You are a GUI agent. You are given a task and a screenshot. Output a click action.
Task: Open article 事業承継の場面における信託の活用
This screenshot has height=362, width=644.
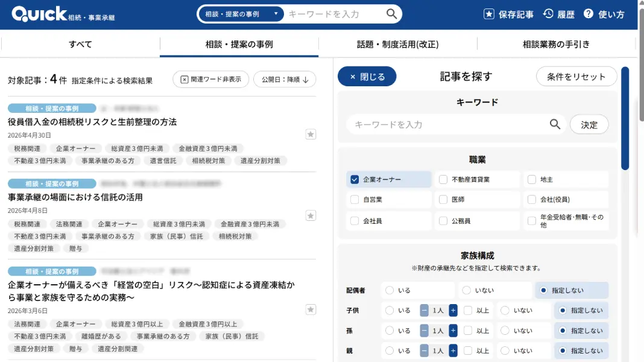tap(75, 197)
